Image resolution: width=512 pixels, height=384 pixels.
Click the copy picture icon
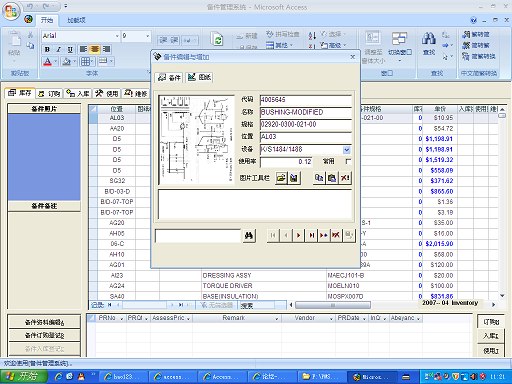pyautogui.click(x=319, y=178)
